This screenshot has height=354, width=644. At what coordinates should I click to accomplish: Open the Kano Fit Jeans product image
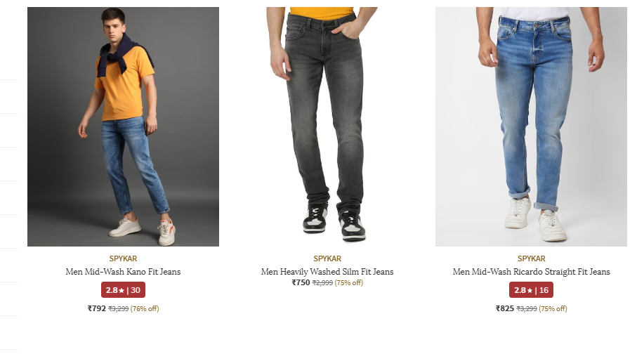(x=123, y=126)
